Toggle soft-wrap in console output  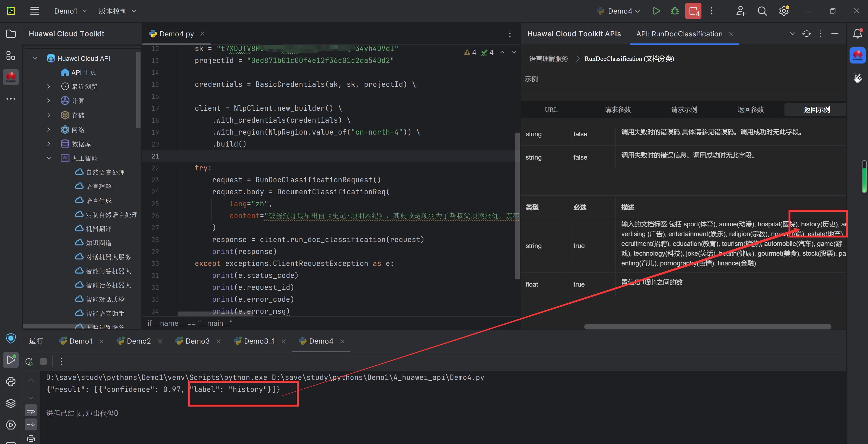(x=31, y=411)
